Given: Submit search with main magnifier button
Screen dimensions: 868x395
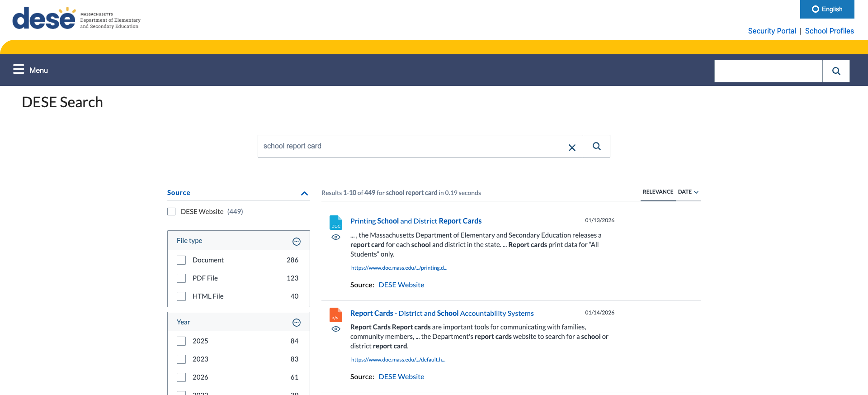Looking at the screenshot, I should (597, 146).
